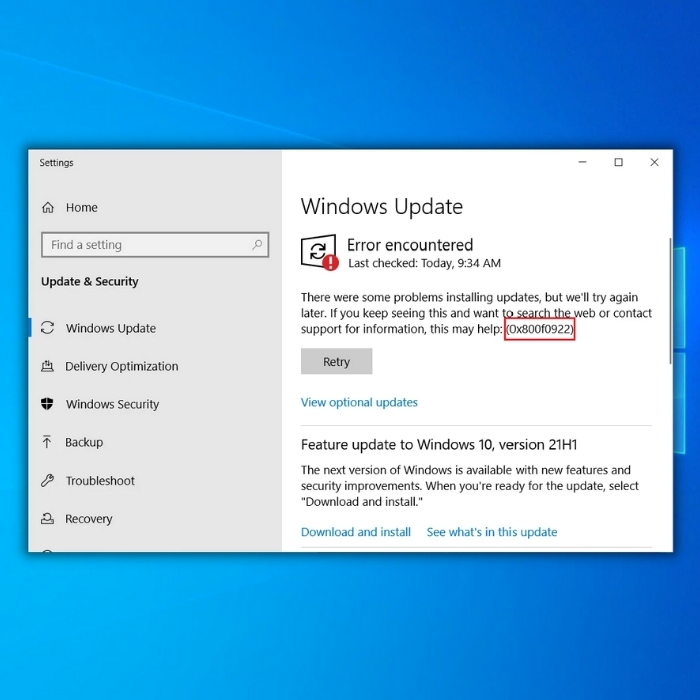The height and width of the screenshot is (700, 700).
Task: Close the Settings window
Action: tap(654, 162)
